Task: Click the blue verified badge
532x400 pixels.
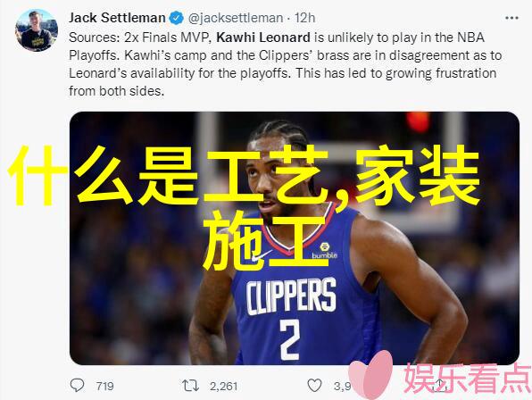Action: tap(177, 18)
